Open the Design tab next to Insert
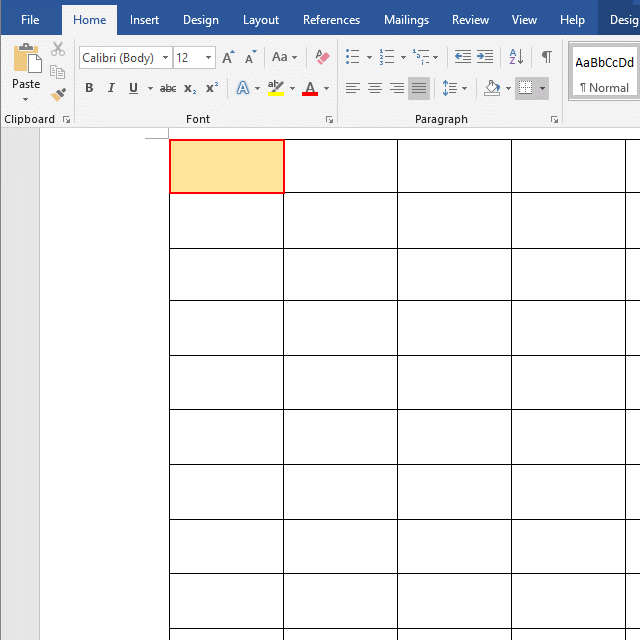This screenshot has width=640, height=640. pyautogui.click(x=200, y=20)
